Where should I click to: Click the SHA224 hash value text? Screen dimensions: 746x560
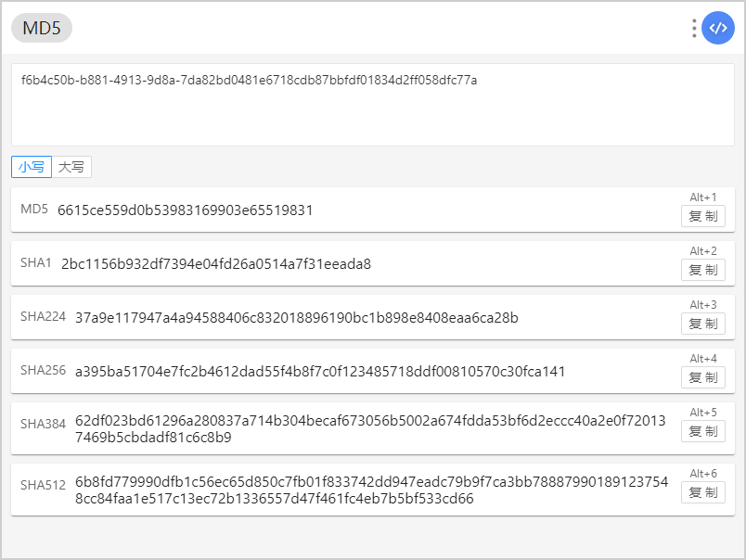click(297, 318)
